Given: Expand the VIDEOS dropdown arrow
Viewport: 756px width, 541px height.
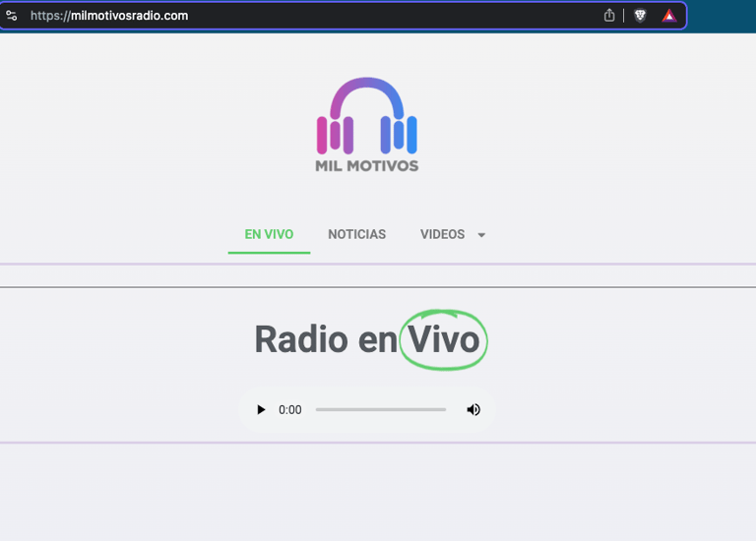Looking at the screenshot, I should (x=481, y=235).
